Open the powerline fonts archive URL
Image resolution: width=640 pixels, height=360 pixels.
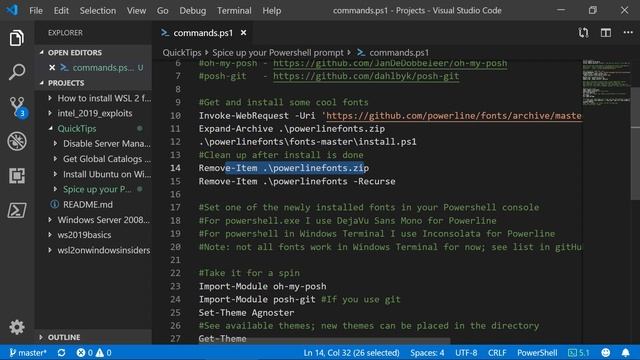[453, 116]
